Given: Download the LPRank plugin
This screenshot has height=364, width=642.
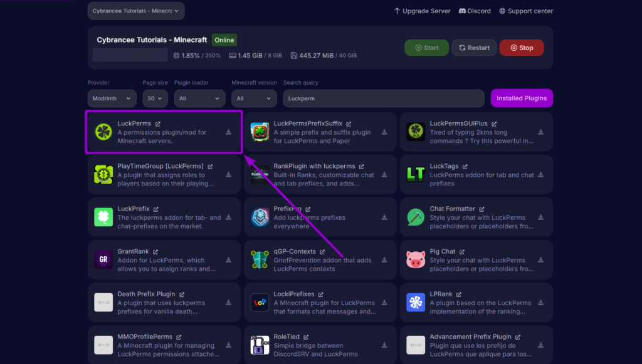Looking at the screenshot, I should click(x=540, y=303).
